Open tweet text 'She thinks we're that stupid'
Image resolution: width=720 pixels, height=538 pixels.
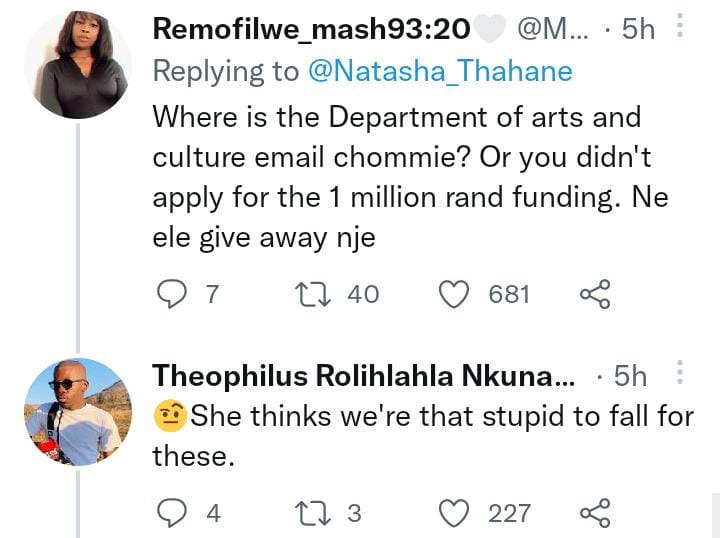click(423, 436)
